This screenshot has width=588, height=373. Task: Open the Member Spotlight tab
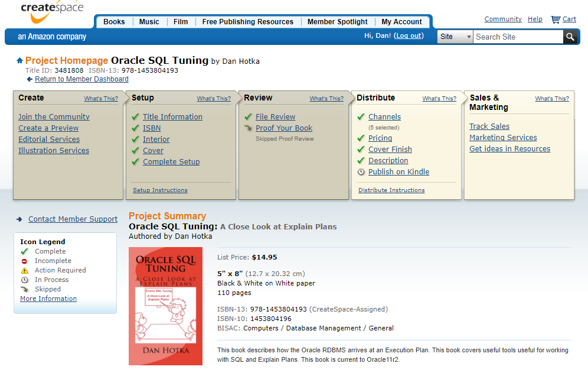(337, 22)
